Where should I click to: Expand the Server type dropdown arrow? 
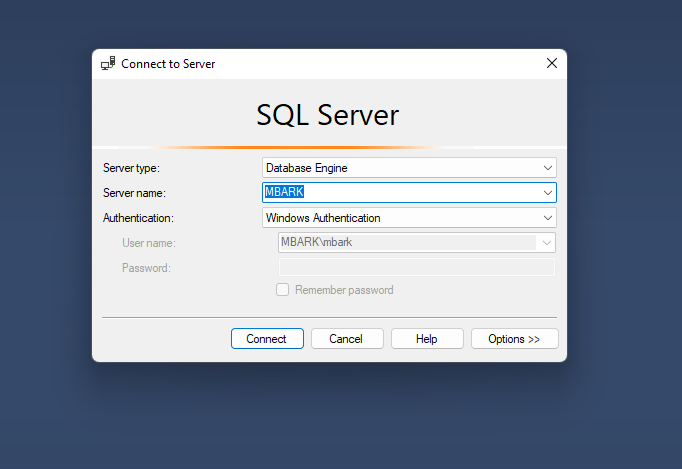pyautogui.click(x=547, y=168)
